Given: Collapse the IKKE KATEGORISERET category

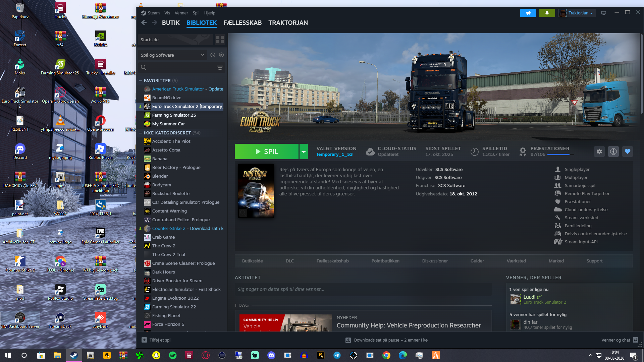Looking at the screenshot, I should point(141,133).
